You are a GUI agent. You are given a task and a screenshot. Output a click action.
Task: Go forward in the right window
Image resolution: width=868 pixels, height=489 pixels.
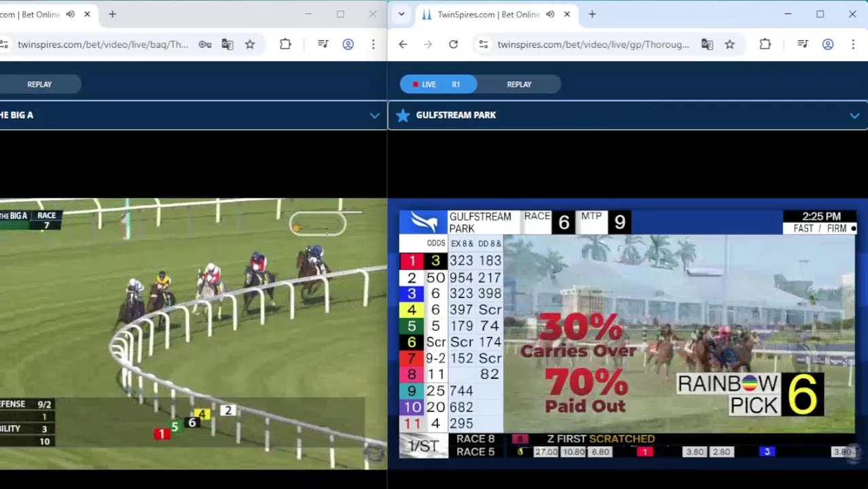[428, 44]
